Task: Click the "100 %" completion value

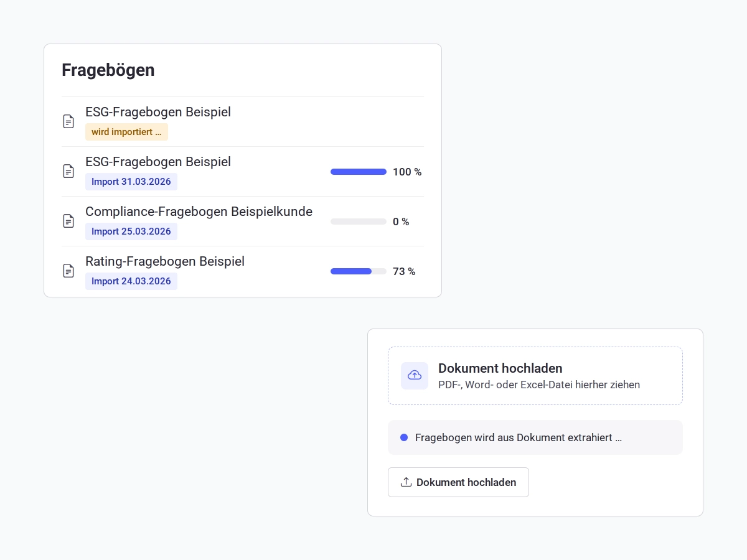Action: [x=407, y=172]
